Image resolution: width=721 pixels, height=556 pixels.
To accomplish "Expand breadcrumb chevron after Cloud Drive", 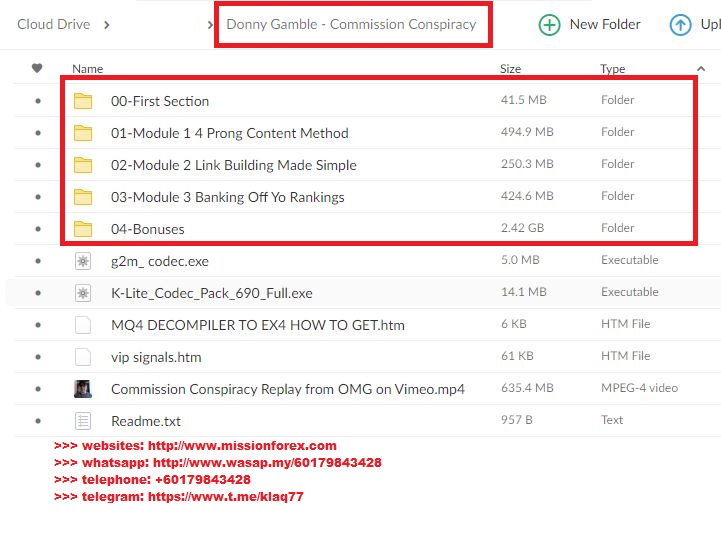I will (107, 25).
